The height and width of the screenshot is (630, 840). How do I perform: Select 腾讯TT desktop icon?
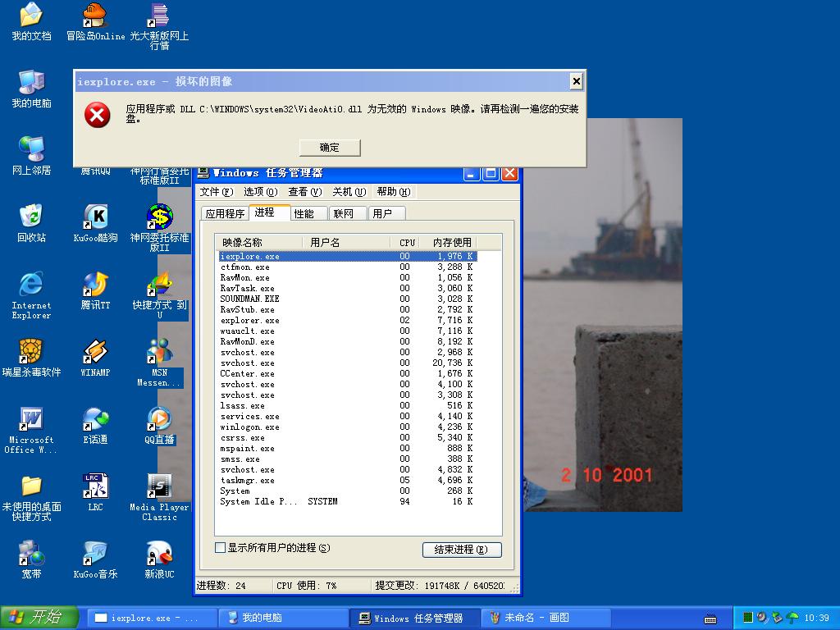(95, 291)
